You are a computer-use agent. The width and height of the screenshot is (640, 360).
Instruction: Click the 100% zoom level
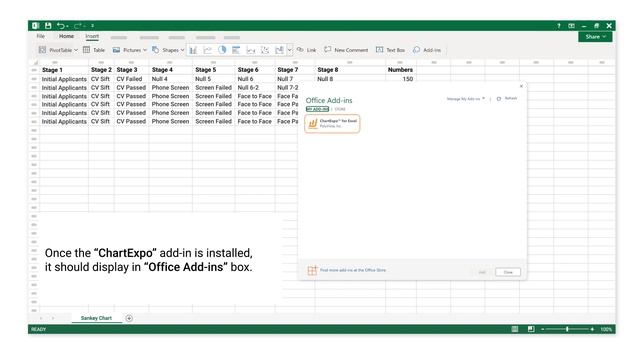606,329
